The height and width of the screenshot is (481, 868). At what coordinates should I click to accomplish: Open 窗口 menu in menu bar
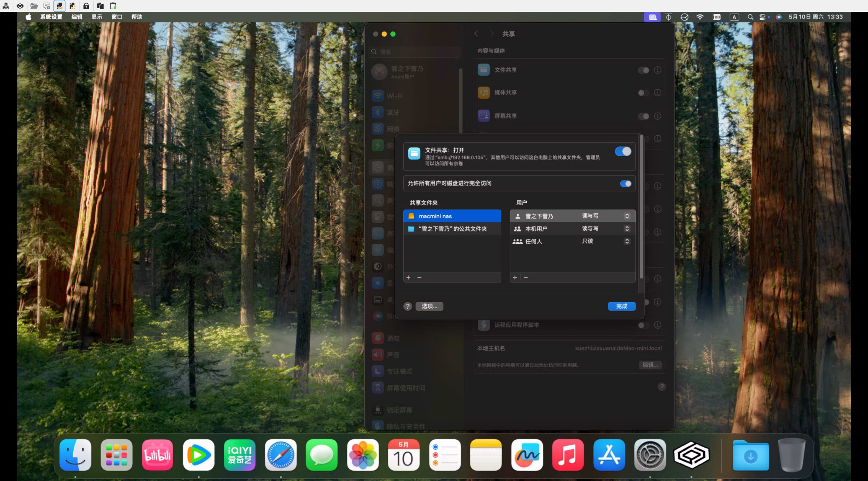[117, 17]
